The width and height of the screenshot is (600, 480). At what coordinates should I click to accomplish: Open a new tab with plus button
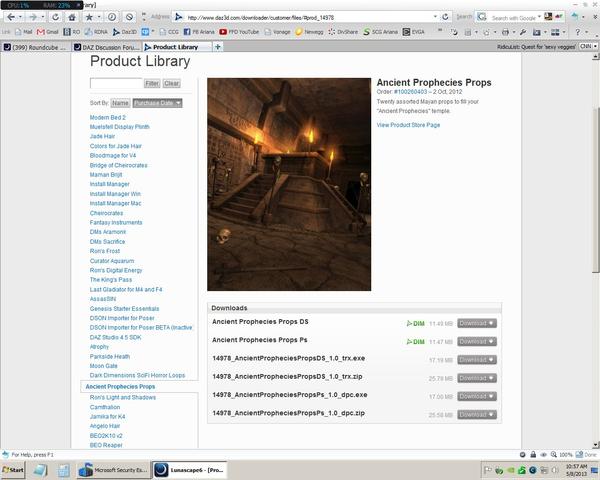(218, 47)
